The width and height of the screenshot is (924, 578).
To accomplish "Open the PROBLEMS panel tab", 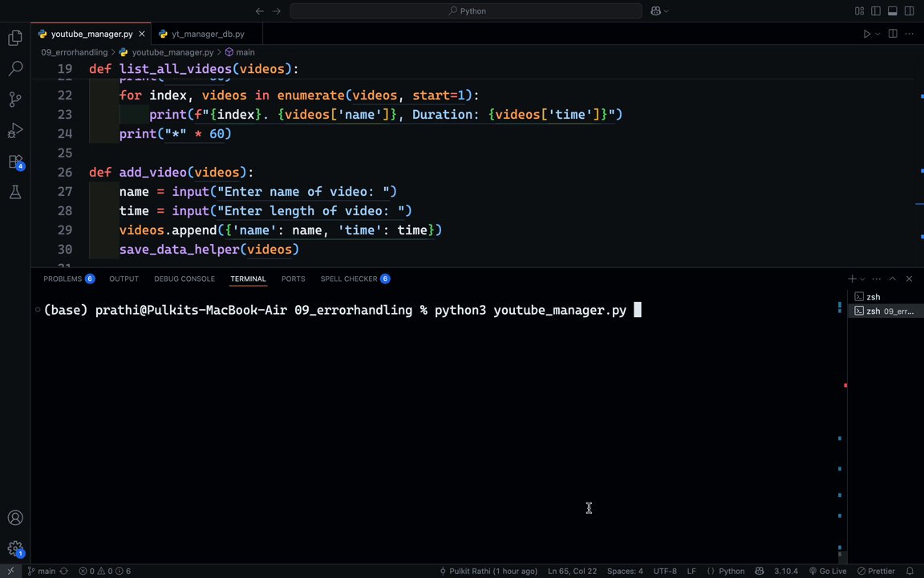I will (69, 279).
